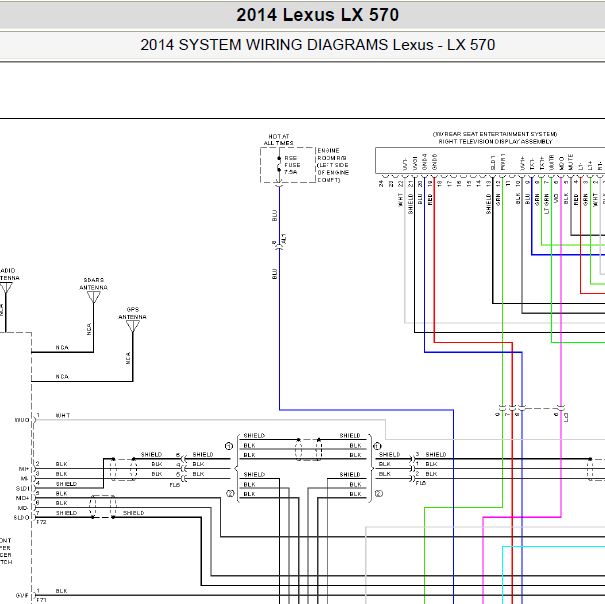Click the "VIO" wire color label
605x604 pixels.
click(556, 198)
